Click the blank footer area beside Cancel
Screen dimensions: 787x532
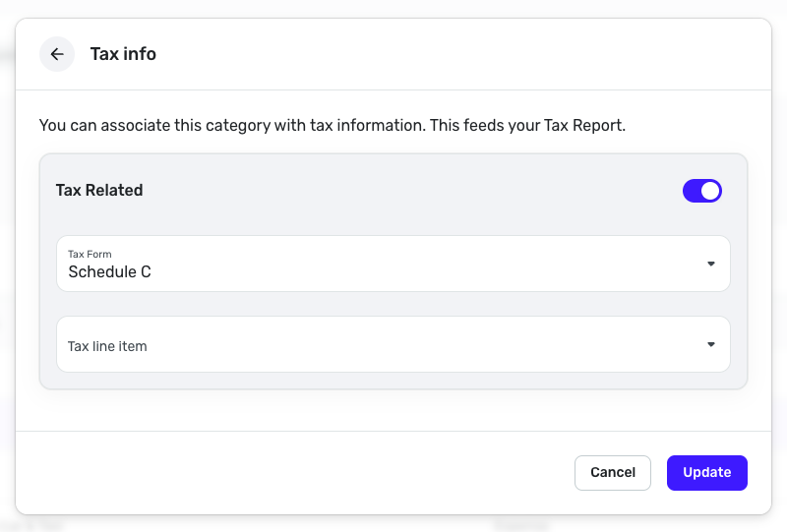pos(295,472)
